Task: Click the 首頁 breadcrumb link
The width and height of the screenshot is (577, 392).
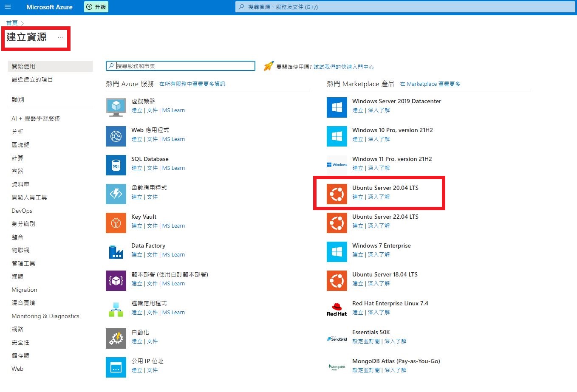Action: pyautogui.click(x=12, y=23)
